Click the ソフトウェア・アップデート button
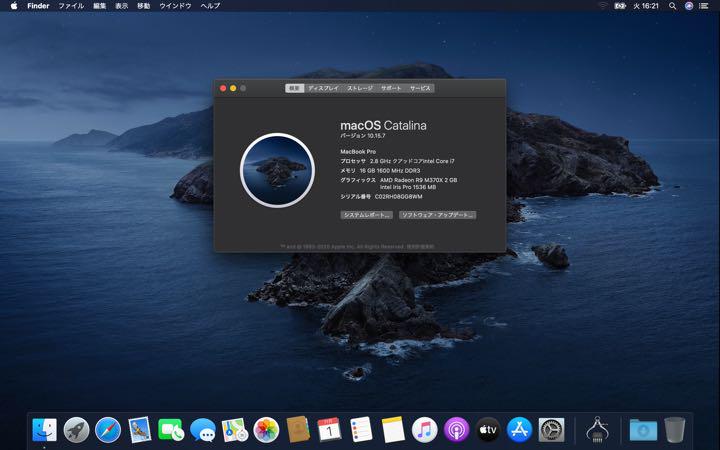 [437, 215]
